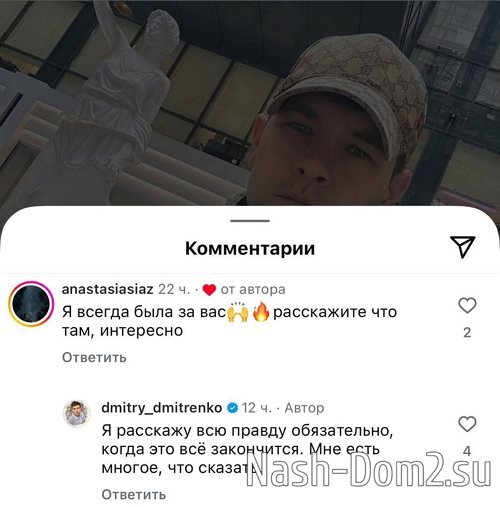
Task: Click the 'Автор' label
Action: point(304,408)
